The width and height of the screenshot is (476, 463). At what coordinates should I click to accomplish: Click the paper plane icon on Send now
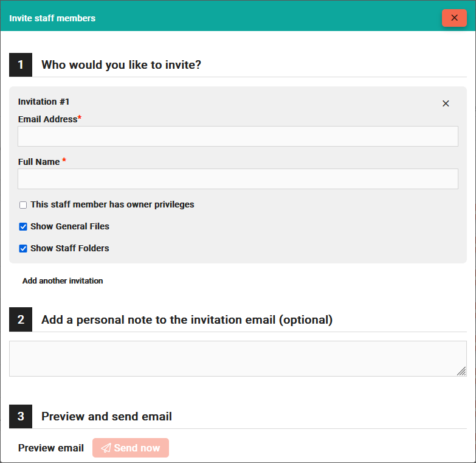pos(106,448)
